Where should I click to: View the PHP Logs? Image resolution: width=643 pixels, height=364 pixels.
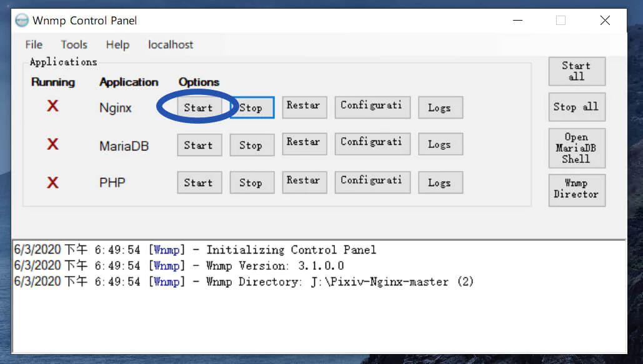440,182
